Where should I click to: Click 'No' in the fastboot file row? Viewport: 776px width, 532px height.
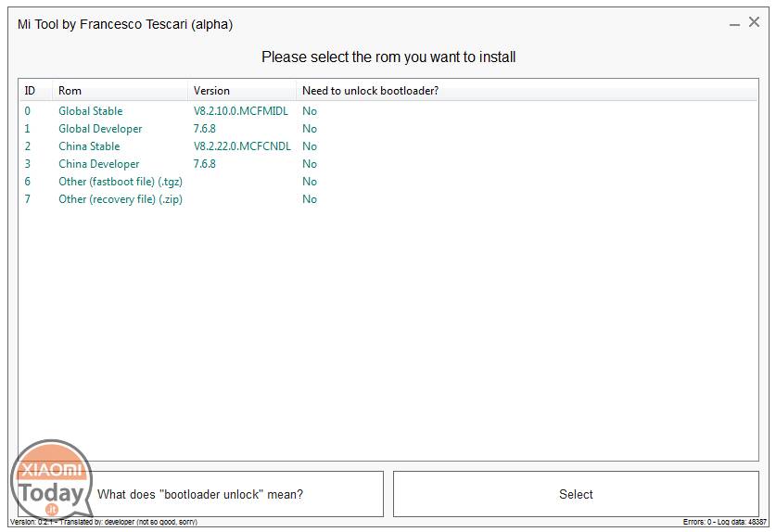310,182
